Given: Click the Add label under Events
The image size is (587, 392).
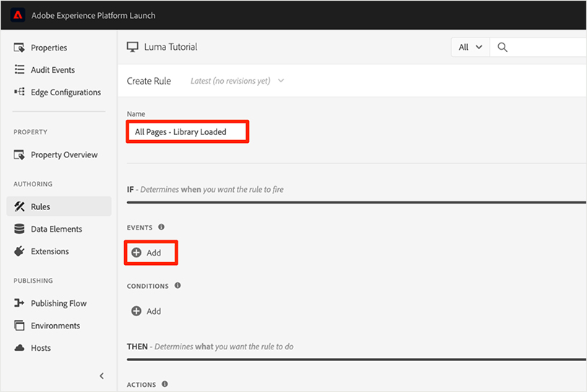Looking at the screenshot, I should (154, 253).
